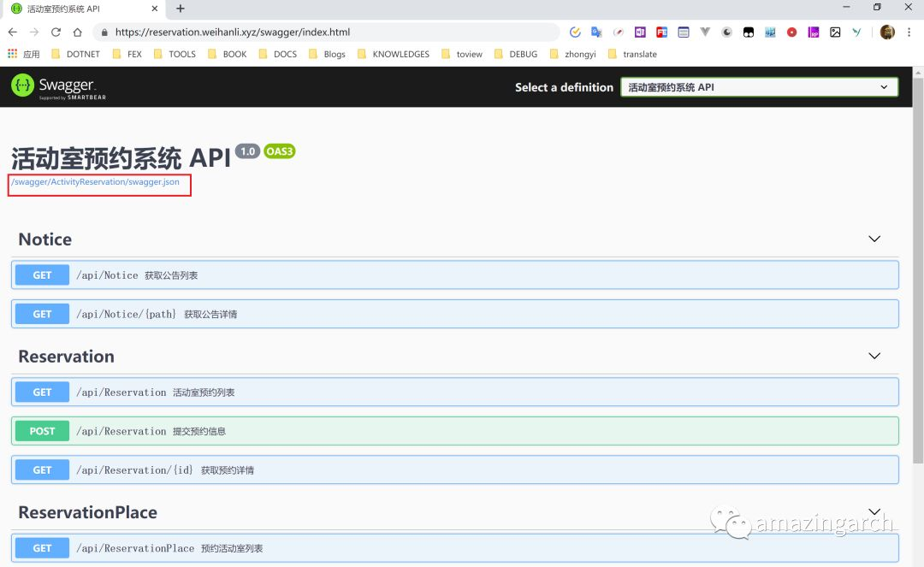The height and width of the screenshot is (567, 924).
Task: Open the Select a definition dropdown
Action: (x=759, y=87)
